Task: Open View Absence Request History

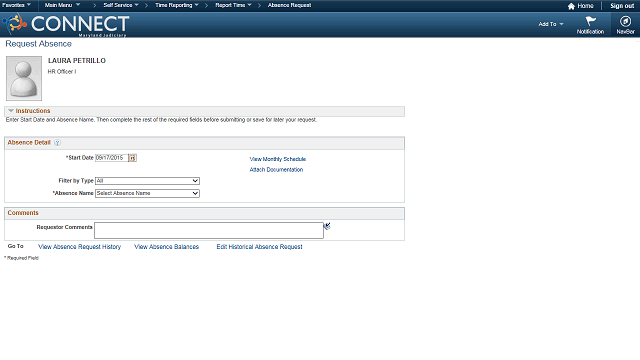Action: coord(80,247)
